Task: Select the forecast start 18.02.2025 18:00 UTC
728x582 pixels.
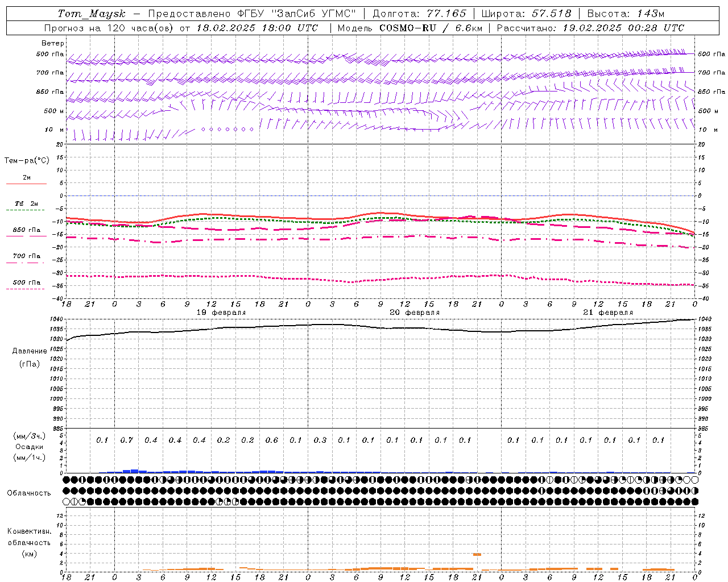Action: (x=257, y=28)
